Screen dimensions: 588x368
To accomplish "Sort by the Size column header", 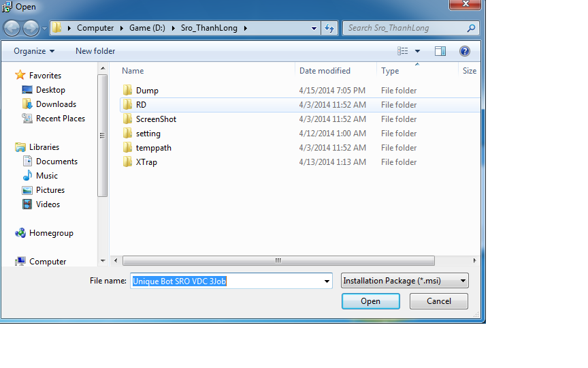I will (470, 71).
